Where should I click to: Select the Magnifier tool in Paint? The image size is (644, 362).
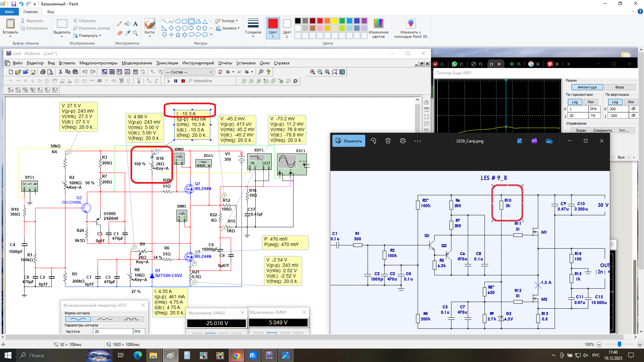[135, 33]
